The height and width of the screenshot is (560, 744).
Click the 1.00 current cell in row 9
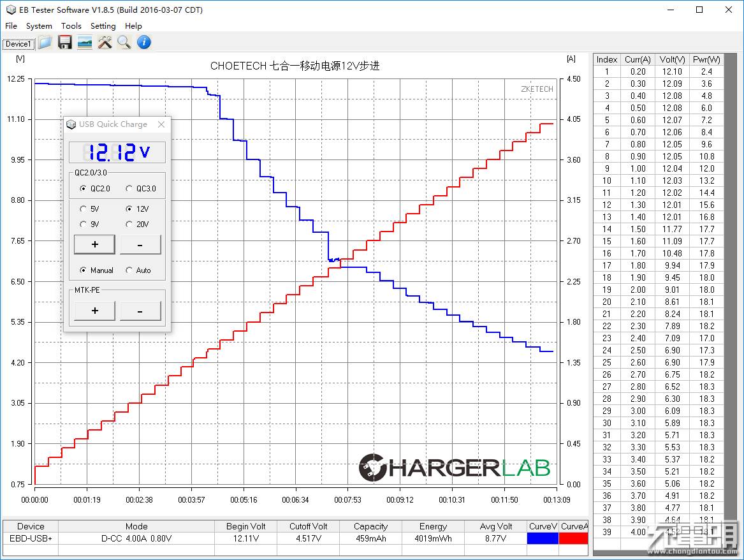pos(638,168)
